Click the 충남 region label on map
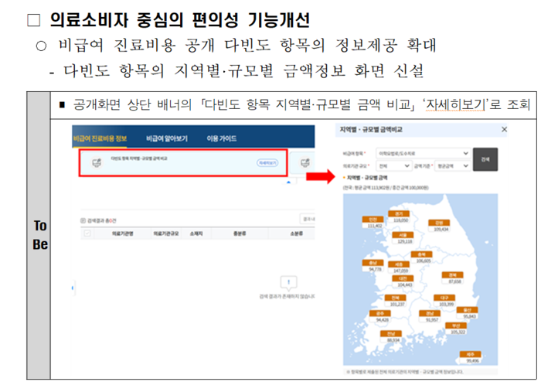 [373, 263]
